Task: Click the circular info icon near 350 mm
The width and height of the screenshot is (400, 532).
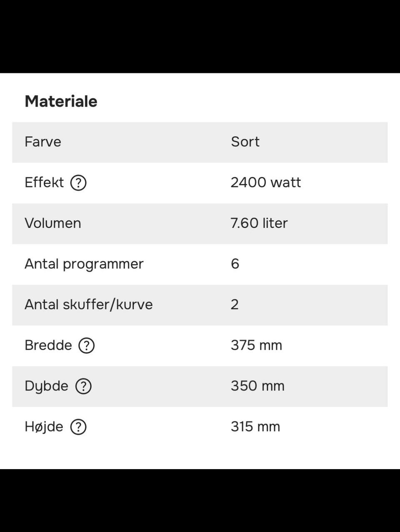Action: pos(83,386)
